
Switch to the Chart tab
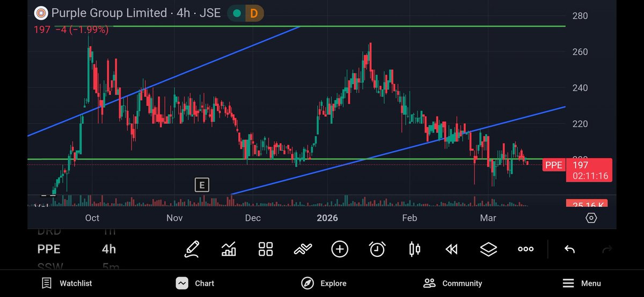point(195,283)
